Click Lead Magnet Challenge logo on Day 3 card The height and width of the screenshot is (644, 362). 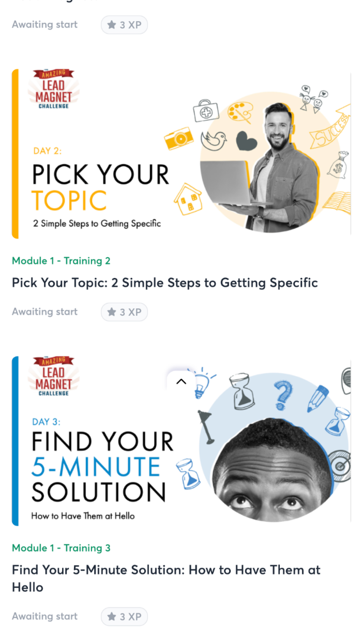pyautogui.click(x=54, y=376)
